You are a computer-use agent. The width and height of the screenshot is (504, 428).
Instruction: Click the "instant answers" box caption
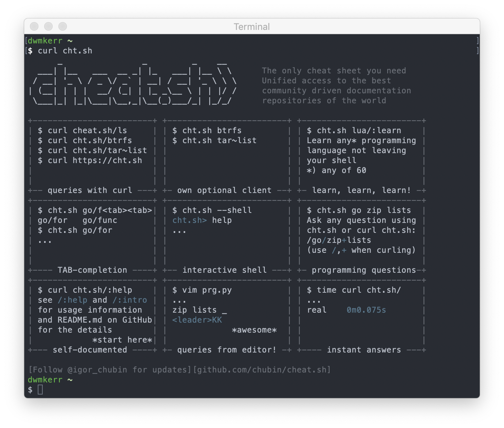click(364, 350)
